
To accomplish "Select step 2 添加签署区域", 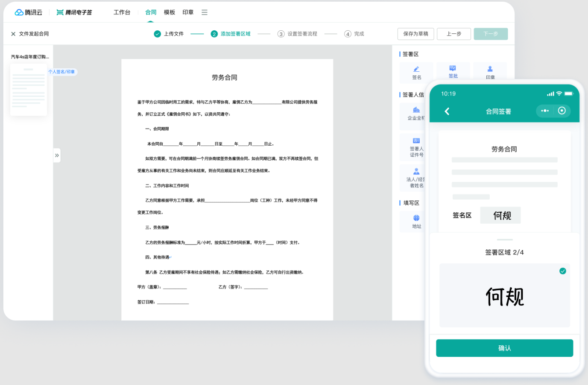I will [231, 34].
